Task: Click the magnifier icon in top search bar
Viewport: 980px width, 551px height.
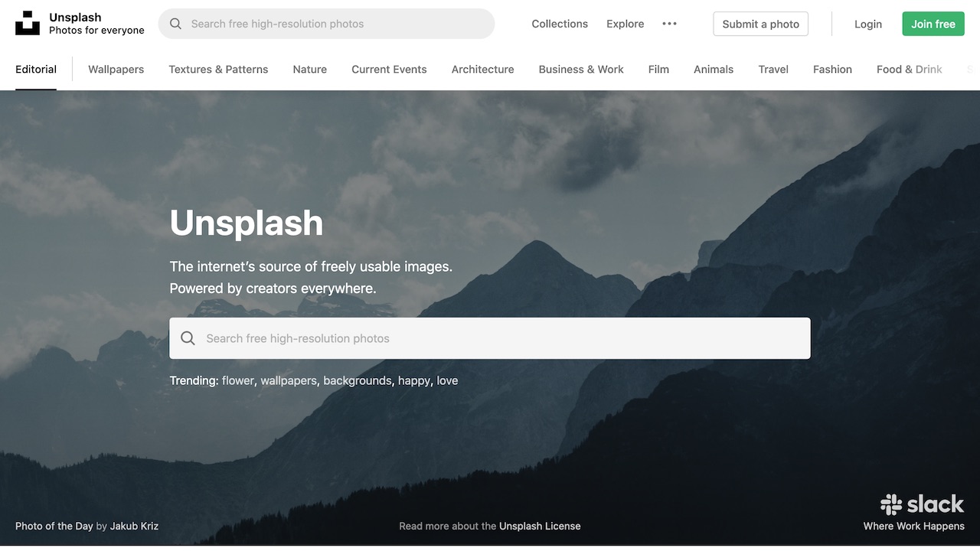Action: coord(175,24)
